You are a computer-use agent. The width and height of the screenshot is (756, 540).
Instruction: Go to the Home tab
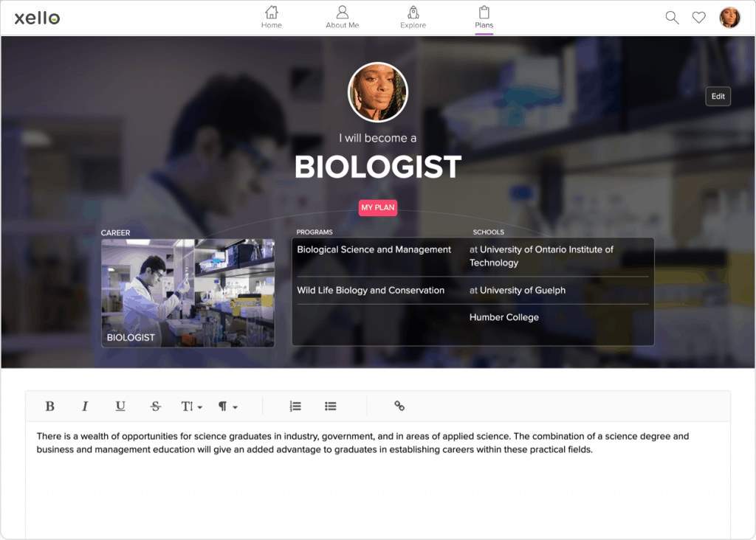[x=272, y=17]
